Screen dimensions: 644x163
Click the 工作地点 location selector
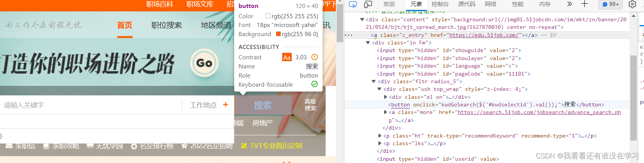coord(203,105)
